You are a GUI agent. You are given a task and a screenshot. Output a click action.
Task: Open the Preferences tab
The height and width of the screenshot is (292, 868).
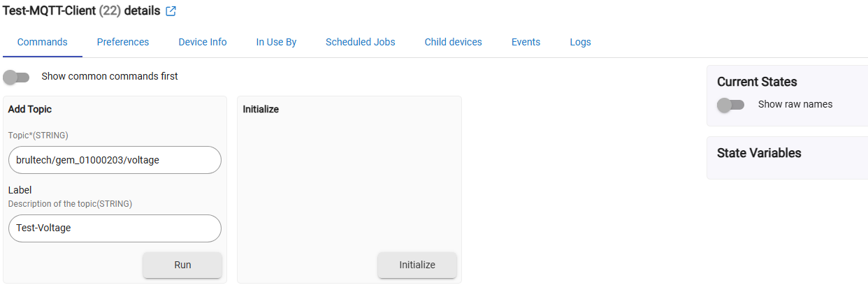(x=123, y=42)
